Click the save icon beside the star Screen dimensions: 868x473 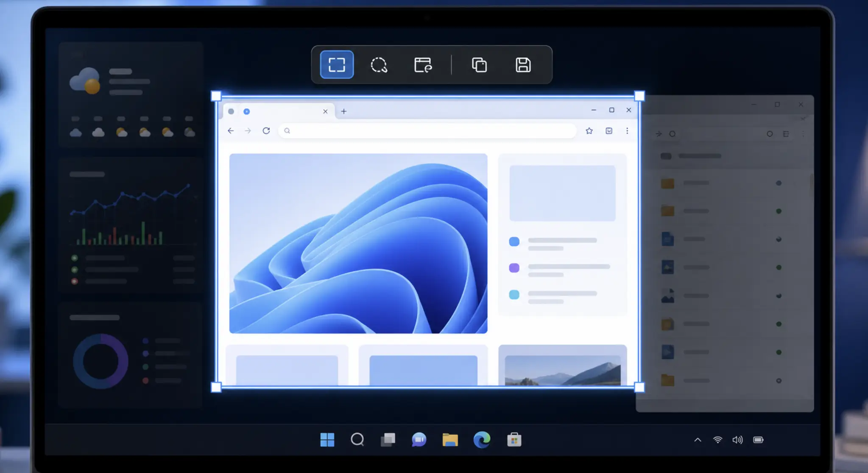(609, 131)
